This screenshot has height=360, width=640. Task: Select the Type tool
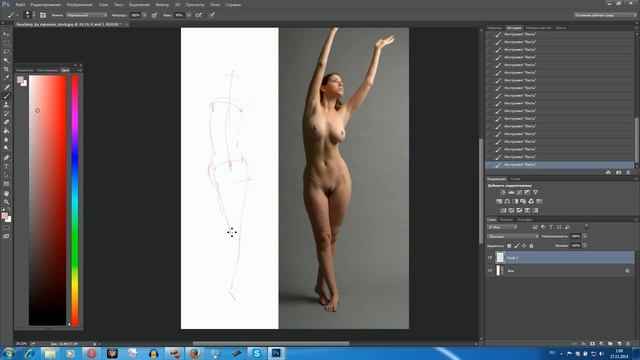6,167
